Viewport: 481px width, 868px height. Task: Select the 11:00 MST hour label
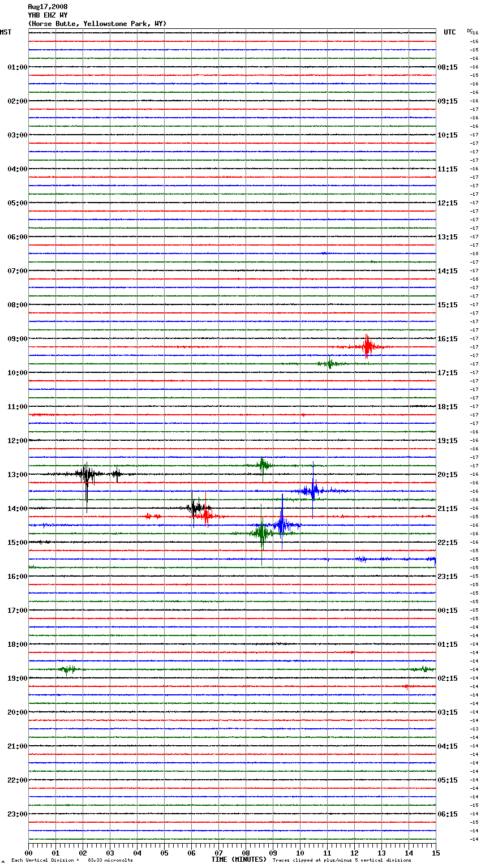(17, 407)
